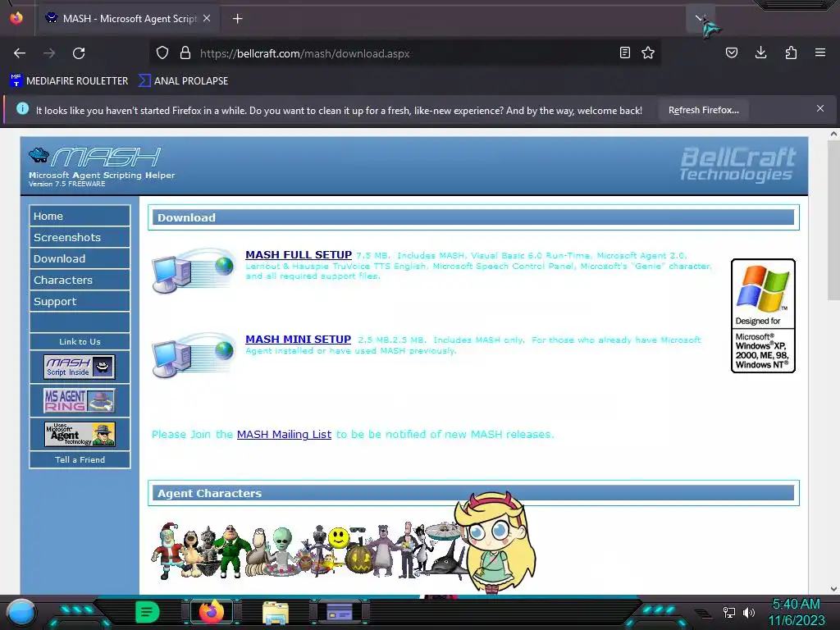This screenshot has width=840, height=630.
Task: Click the BellCraft Technologies logo
Action: click(737, 164)
